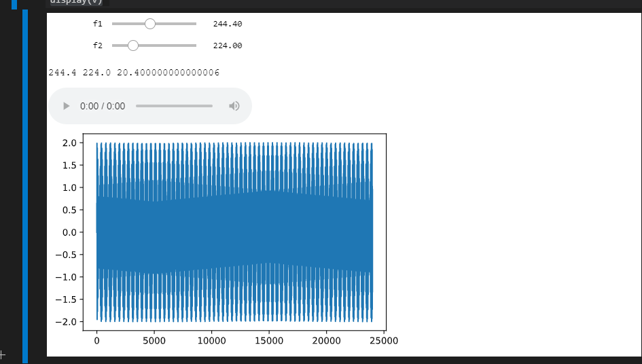642x364 pixels.
Task: Click the f1 slider label
Action: [x=97, y=24]
